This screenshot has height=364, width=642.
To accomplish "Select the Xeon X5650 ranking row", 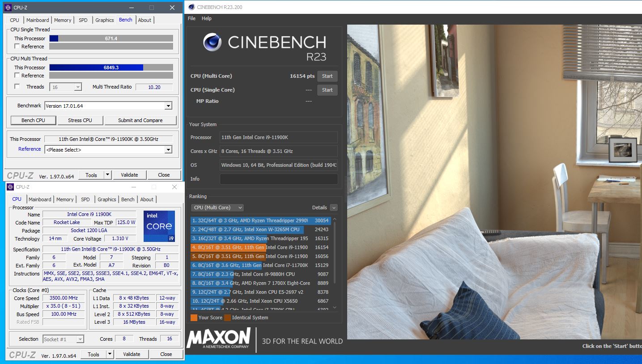I will (261, 301).
